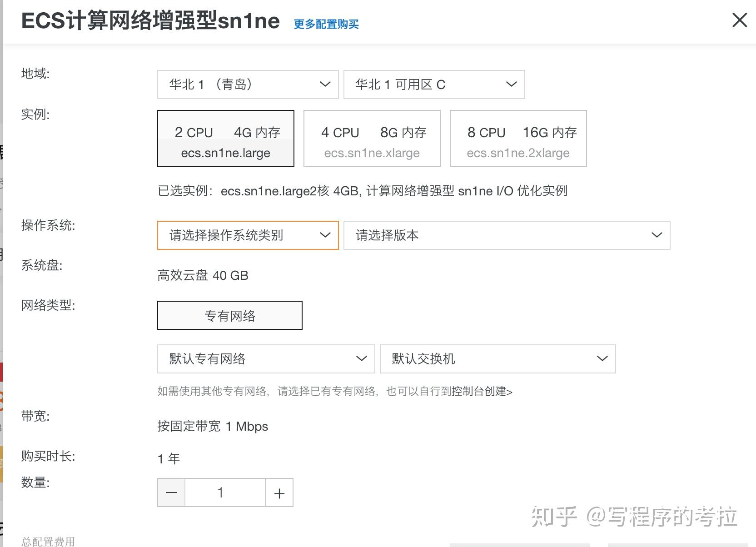Open the 默认交换机 dropdown
Viewport: 756px width, 547px height.
click(498, 359)
